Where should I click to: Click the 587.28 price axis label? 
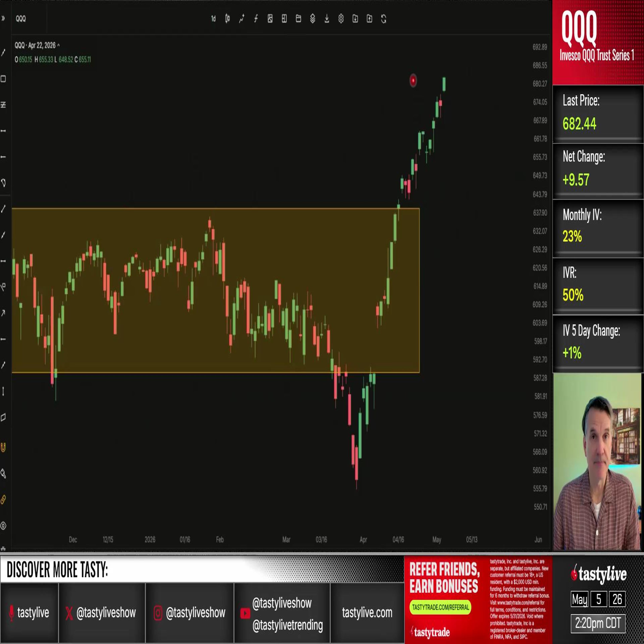(x=540, y=378)
